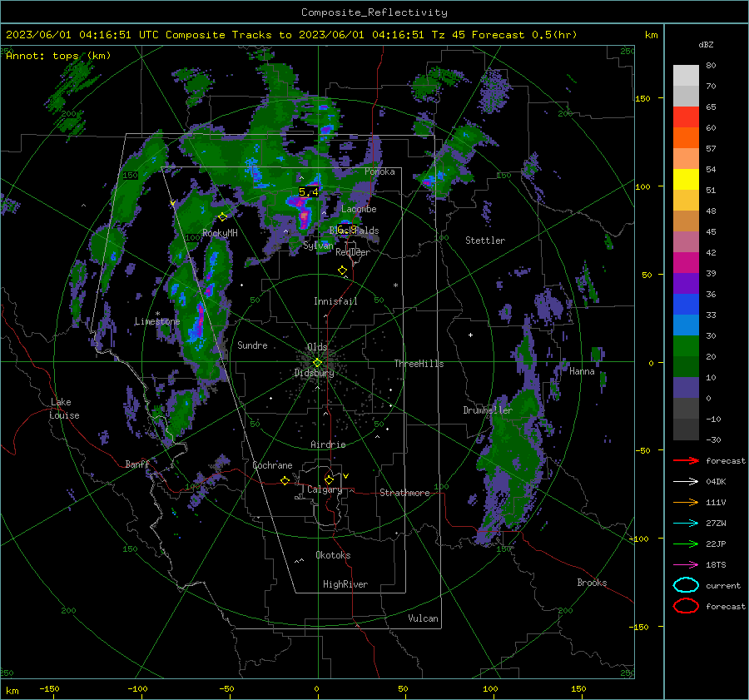Click the yellow diamond marker above Calgary

329,479
